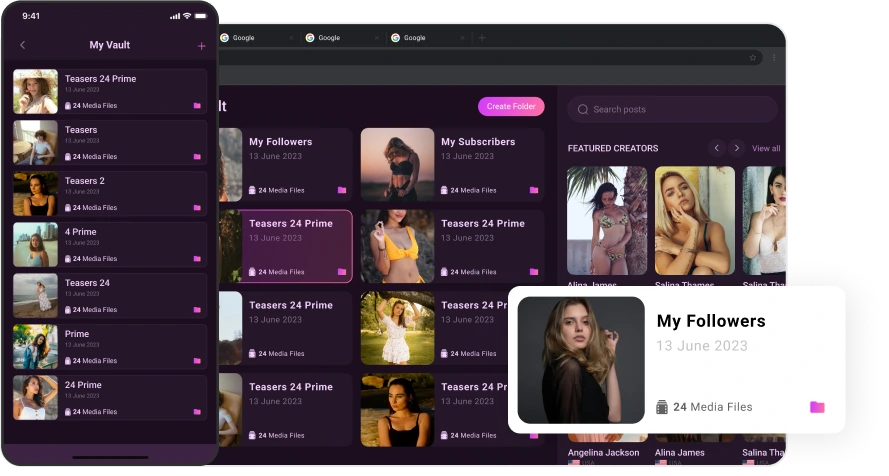Click folder icon on desktop My Subscribers card
Image resolution: width=889 pixels, height=476 pixels.
tap(534, 190)
